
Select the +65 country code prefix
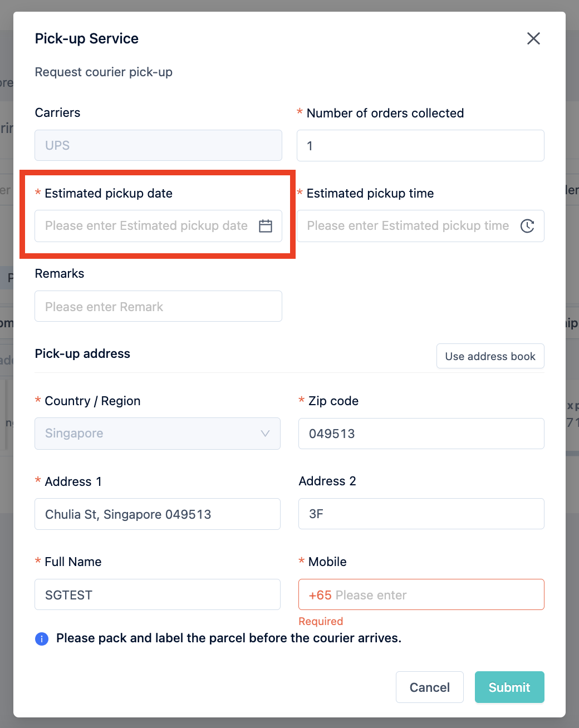[x=320, y=594]
